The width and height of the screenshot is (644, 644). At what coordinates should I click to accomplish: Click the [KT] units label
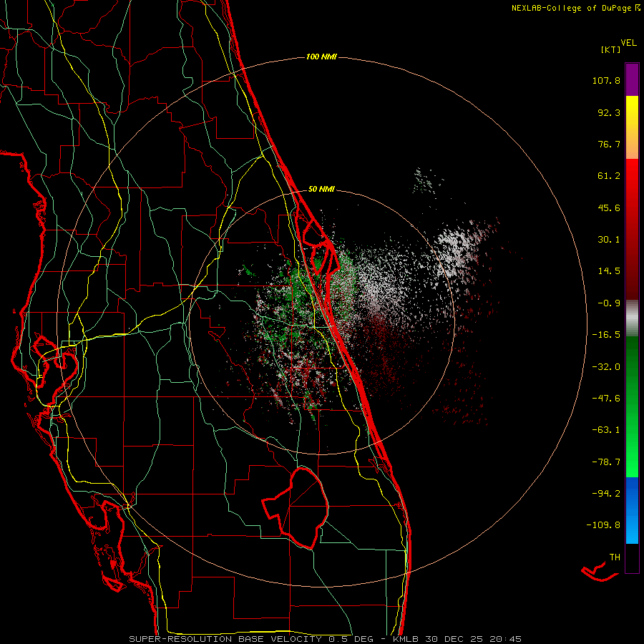[611, 49]
